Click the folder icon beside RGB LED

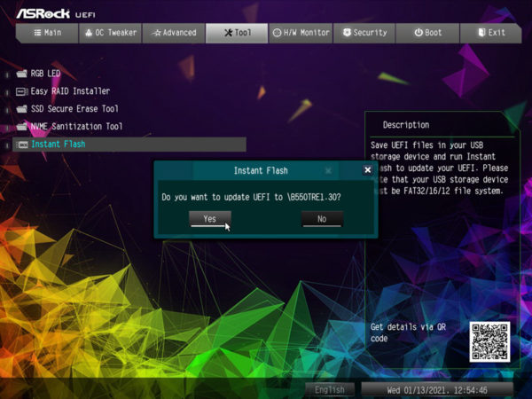pyautogui.click(x=22, y=73)
